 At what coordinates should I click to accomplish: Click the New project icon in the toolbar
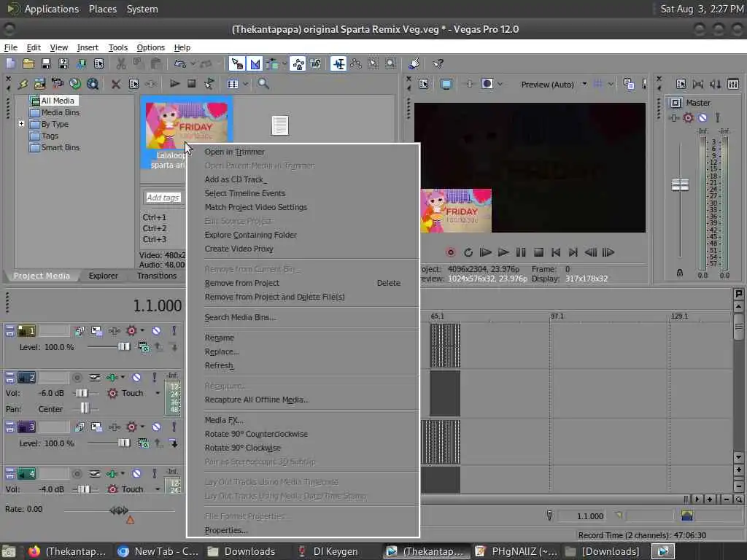(x=10, y=63)
